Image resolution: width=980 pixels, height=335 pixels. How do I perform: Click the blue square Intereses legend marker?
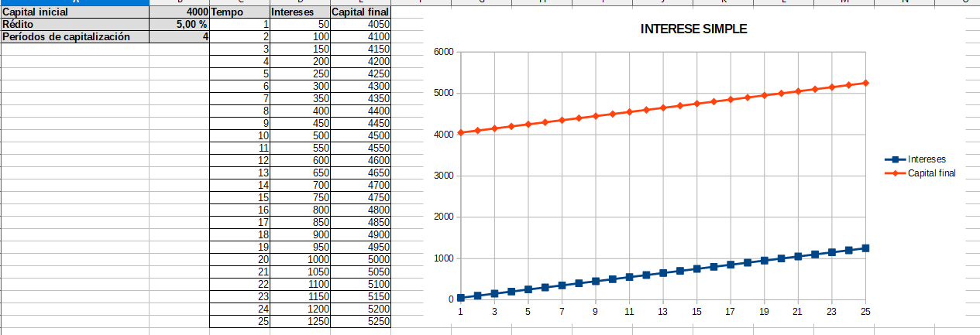(x=896, y=159)
